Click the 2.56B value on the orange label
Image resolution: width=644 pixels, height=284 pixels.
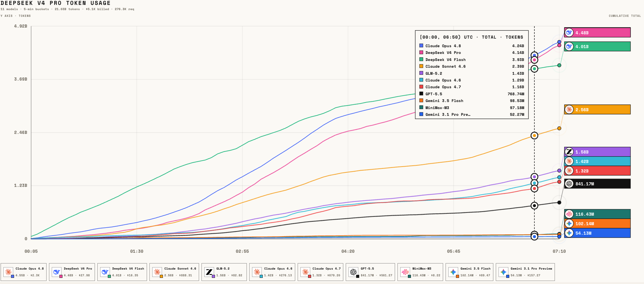click(x=582, y=110)
